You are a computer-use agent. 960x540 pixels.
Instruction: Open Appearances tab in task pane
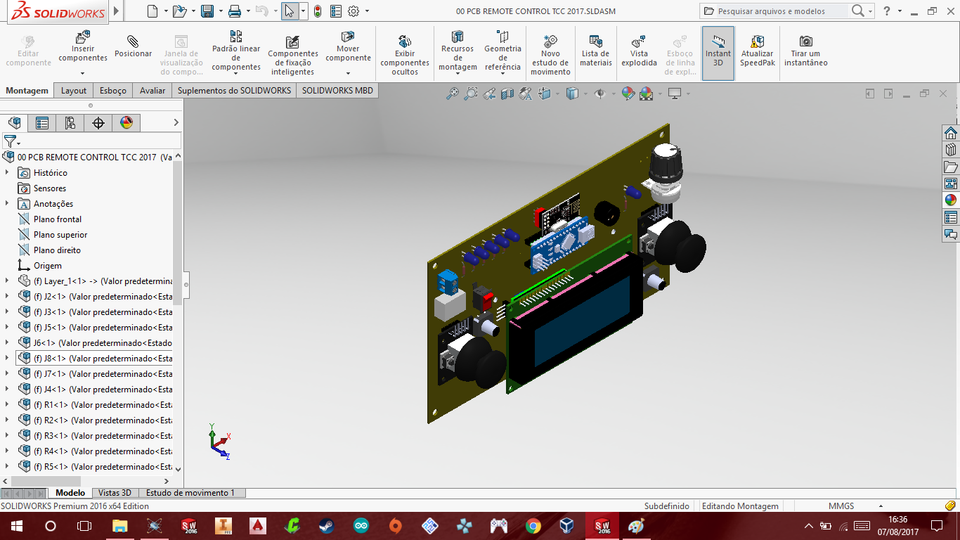(950, 200)
